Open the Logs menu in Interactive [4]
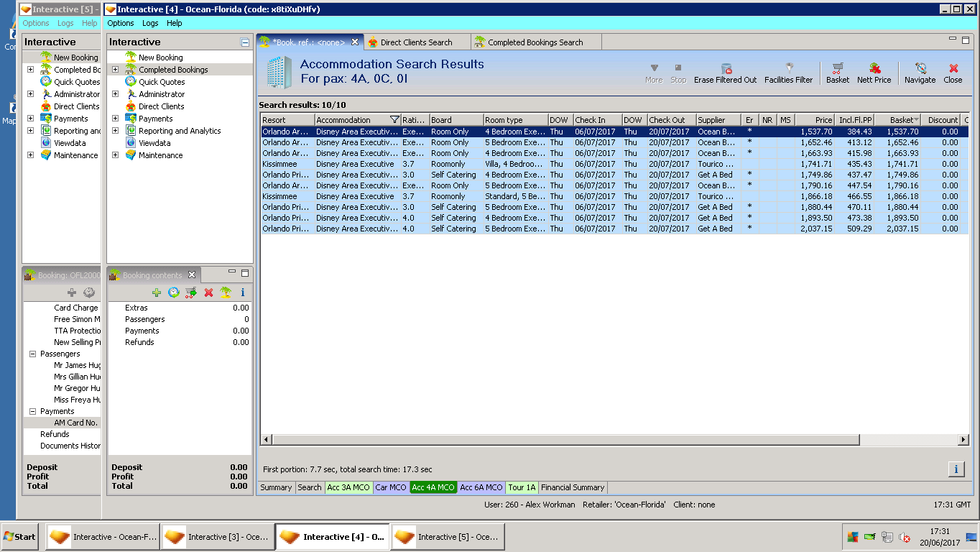The width and height of the screenshot is (980, 552). [x=150, y=23]
